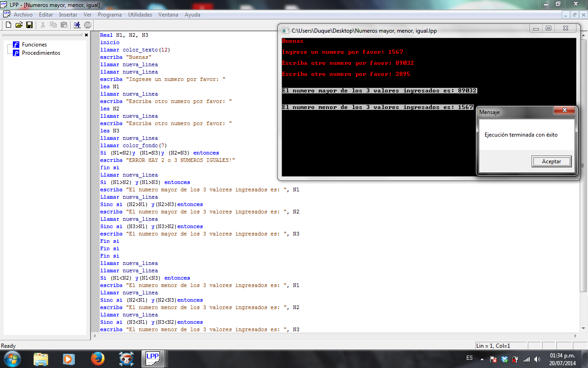Open the Utilidades menu

click(140, 15)
